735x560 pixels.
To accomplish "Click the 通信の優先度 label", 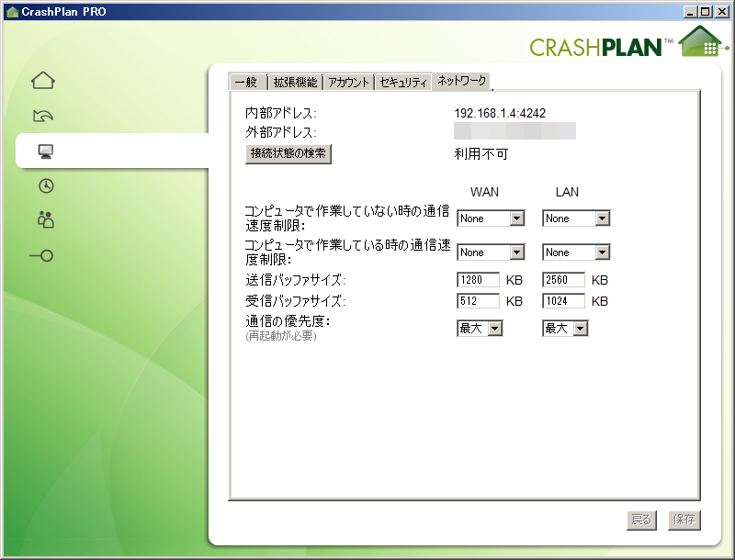I will point(288,321).
